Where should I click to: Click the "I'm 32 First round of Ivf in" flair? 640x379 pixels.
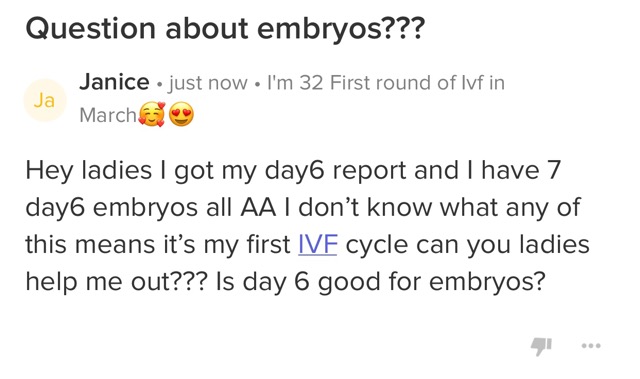[386, 83]
